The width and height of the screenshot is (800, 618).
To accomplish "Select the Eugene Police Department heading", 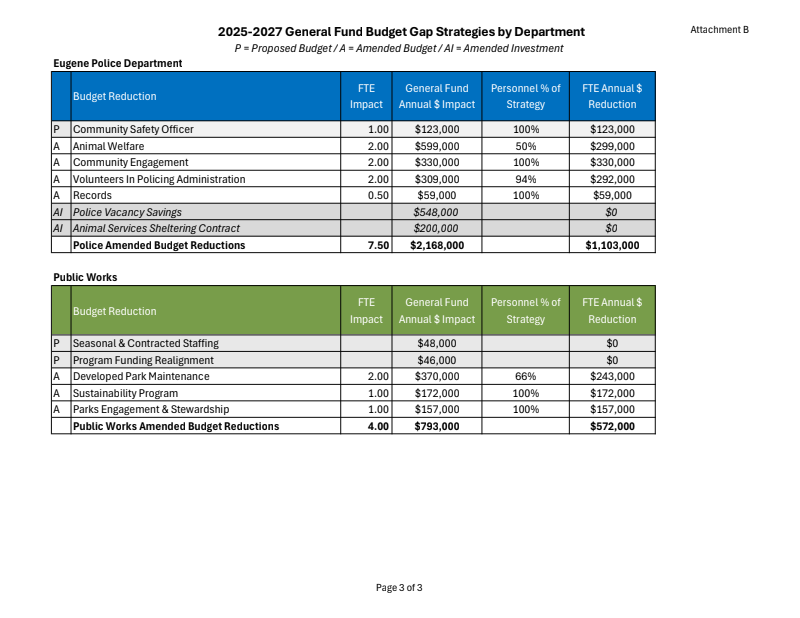I will 117,63.
